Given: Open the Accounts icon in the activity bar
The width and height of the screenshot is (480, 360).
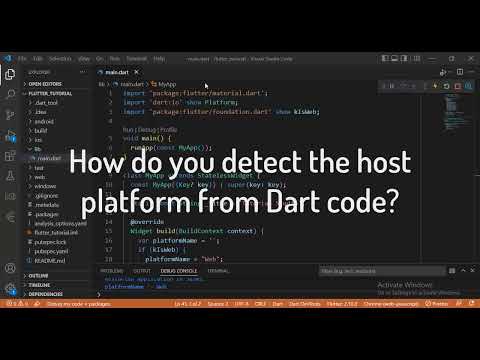Looking at the screenshot, I should tap(10, 268).
